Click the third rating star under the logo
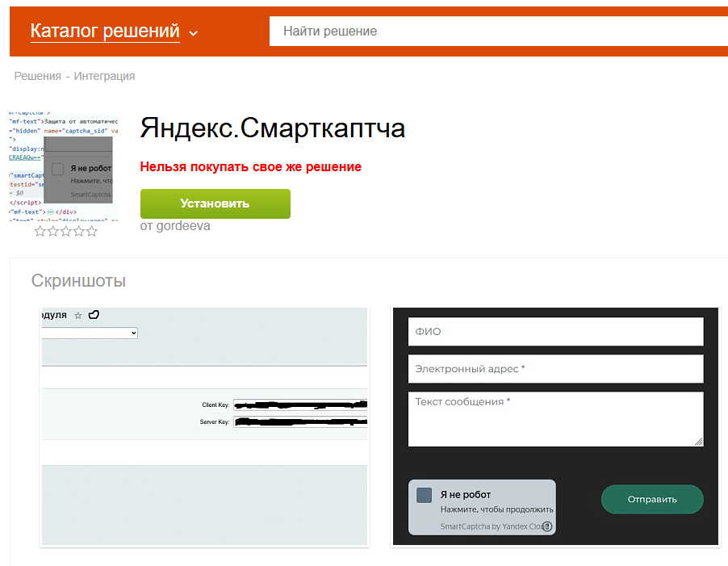The height and width of the screenshot is (566, 728). click(66, 231)
